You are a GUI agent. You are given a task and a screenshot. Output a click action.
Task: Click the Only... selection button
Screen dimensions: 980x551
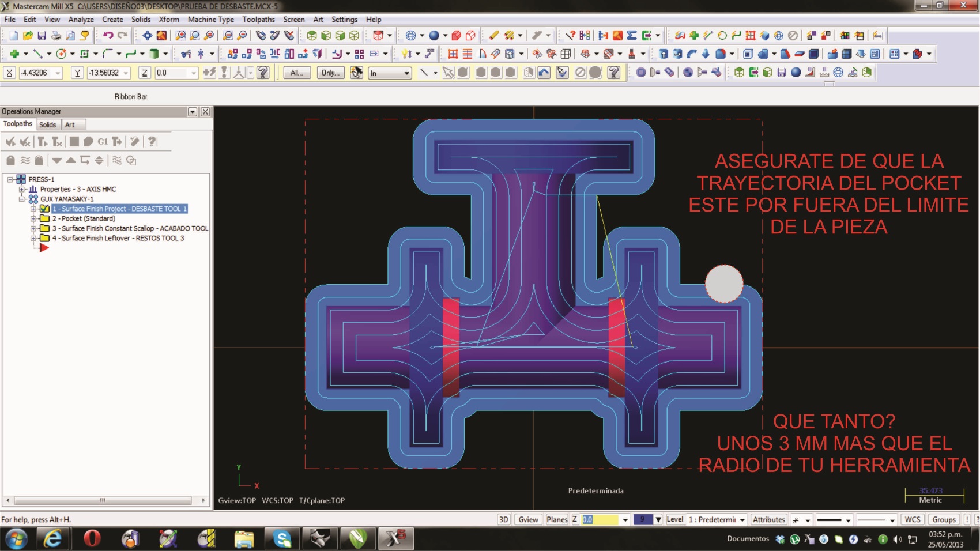coord(330,73)
